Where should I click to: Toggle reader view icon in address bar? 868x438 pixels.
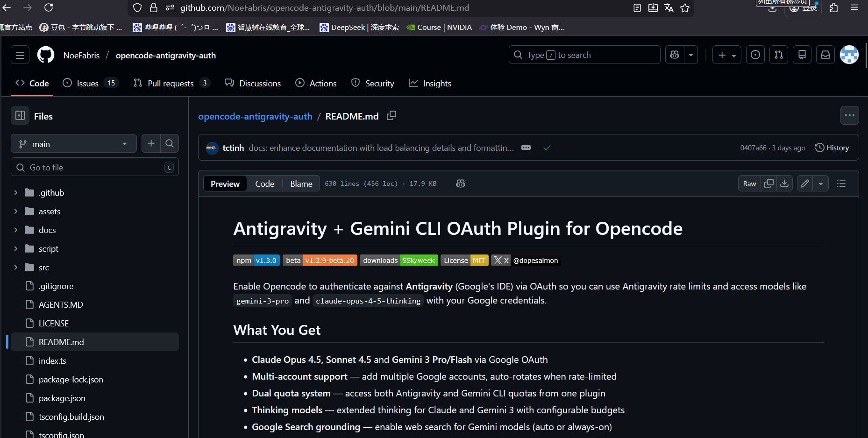click(x=637, y=8)
